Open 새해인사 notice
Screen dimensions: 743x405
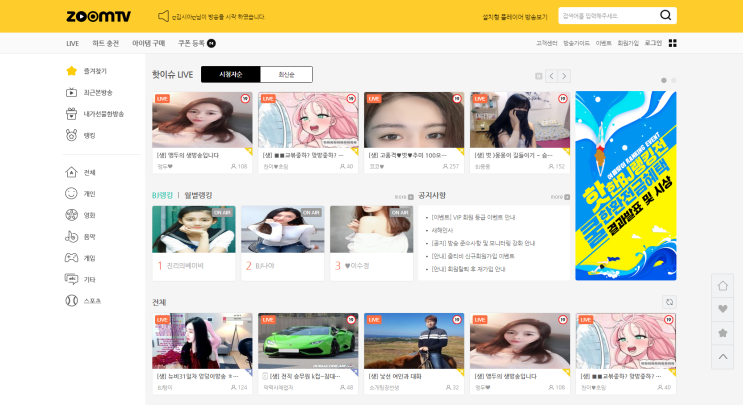(442, 230)
